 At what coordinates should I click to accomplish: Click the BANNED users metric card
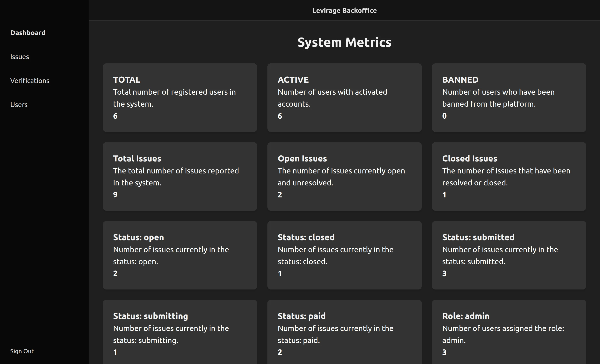tap(509, 98)
